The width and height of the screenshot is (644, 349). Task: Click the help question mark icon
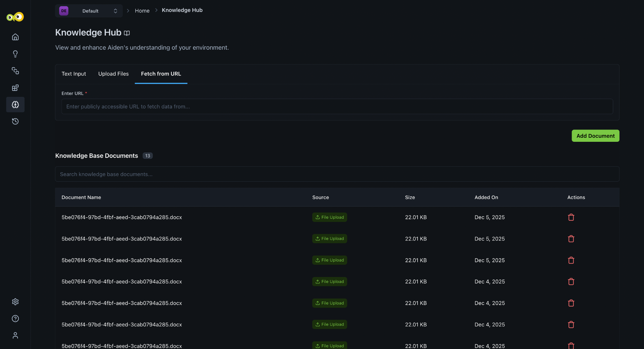[x=15, y=319]
